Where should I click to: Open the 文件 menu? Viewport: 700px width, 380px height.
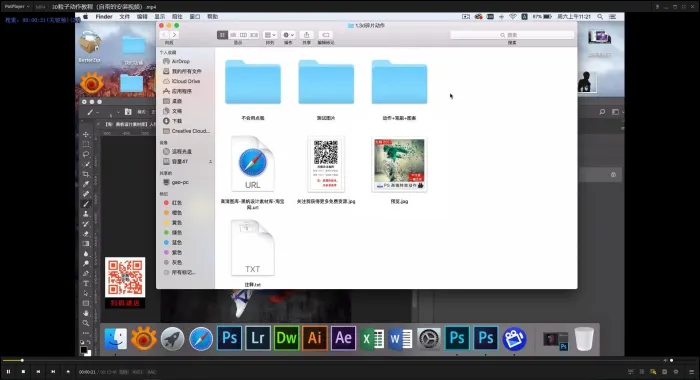point(125,17)
